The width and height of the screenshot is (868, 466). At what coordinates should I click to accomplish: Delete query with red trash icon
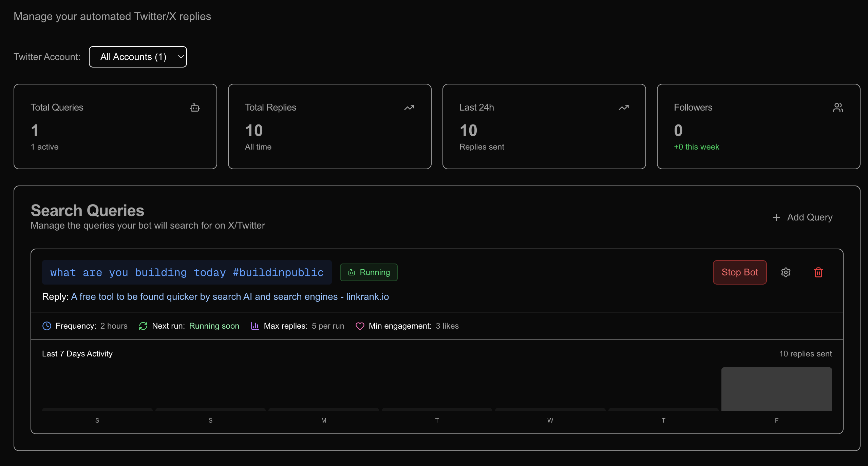point(818,272)
